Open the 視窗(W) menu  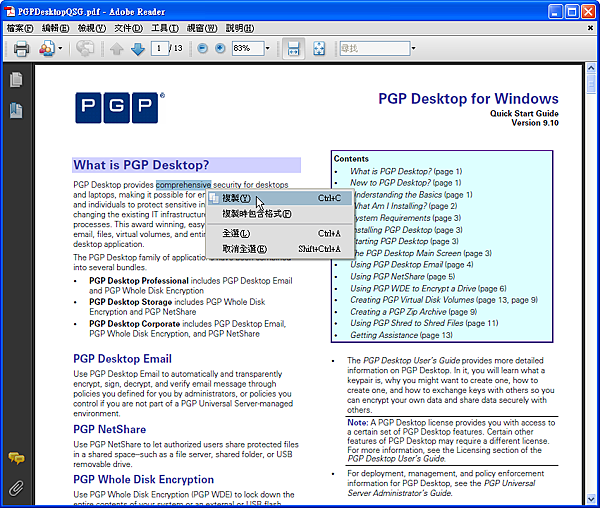click(202, 28)
